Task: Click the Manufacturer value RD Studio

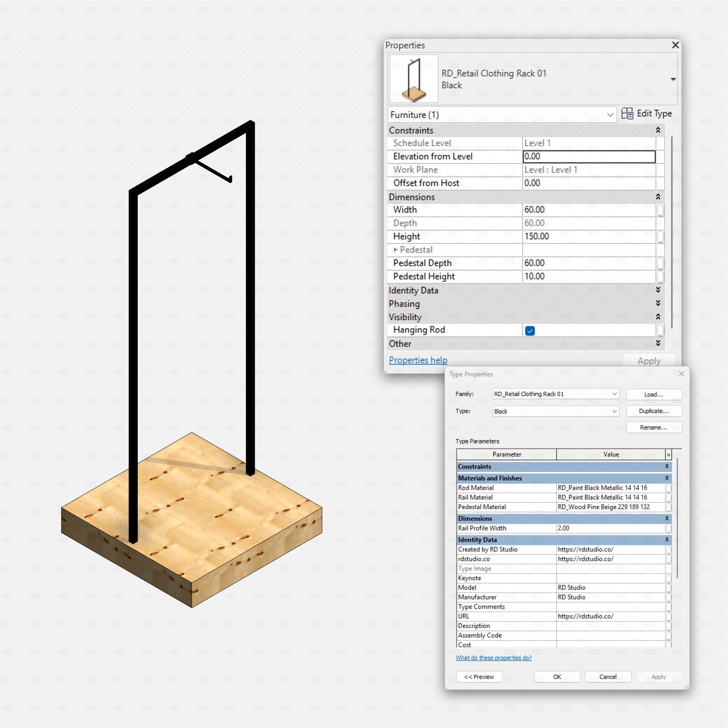Action: click(x=611, y=597)
